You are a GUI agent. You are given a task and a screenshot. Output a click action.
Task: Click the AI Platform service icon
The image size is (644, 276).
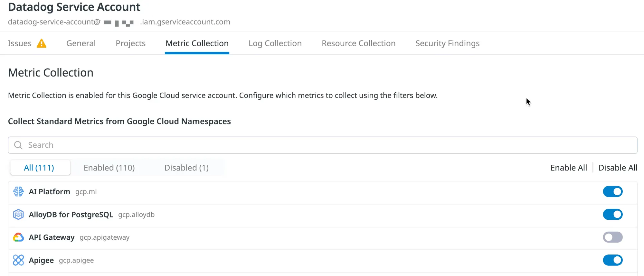point(18,192)
